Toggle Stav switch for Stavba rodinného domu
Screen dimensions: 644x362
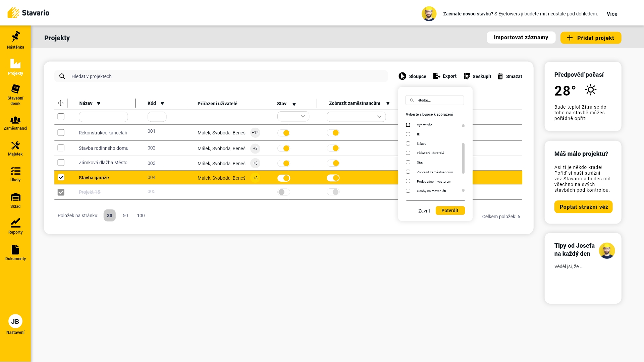pyautogui.click(x=284, y=148)
